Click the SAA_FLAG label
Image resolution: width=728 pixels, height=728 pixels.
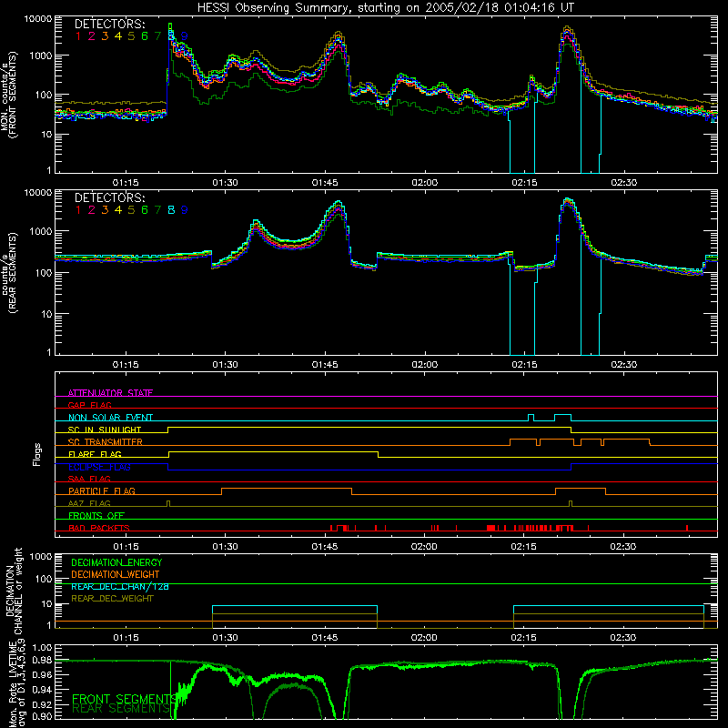(89, 479)
